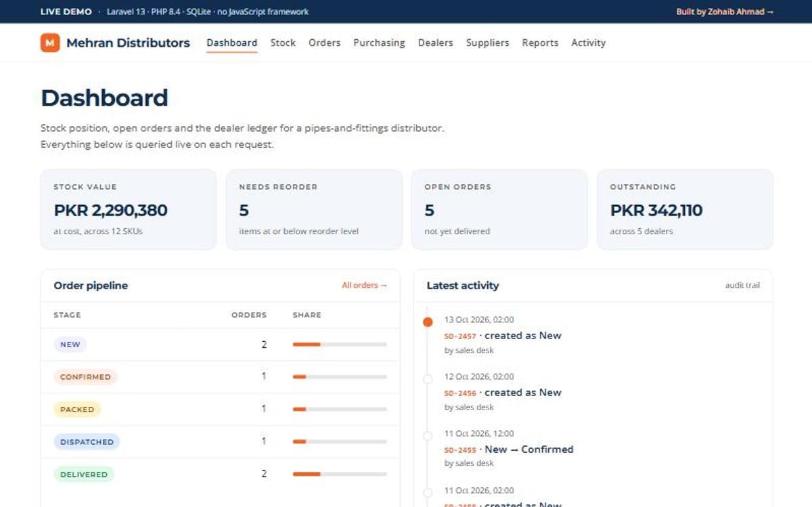Click the Open Orders card
The image size is (812, 507).
(x=499, y=210)
